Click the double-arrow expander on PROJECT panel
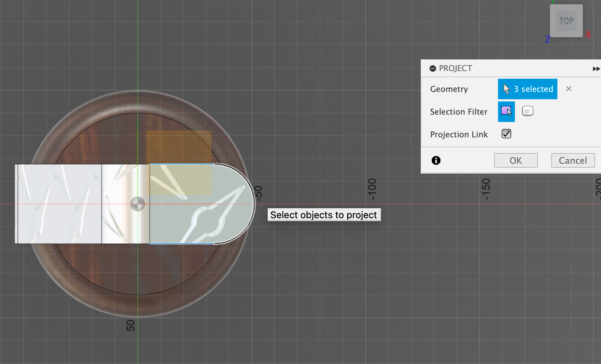 pyautogui.click(x=596, y=69)
